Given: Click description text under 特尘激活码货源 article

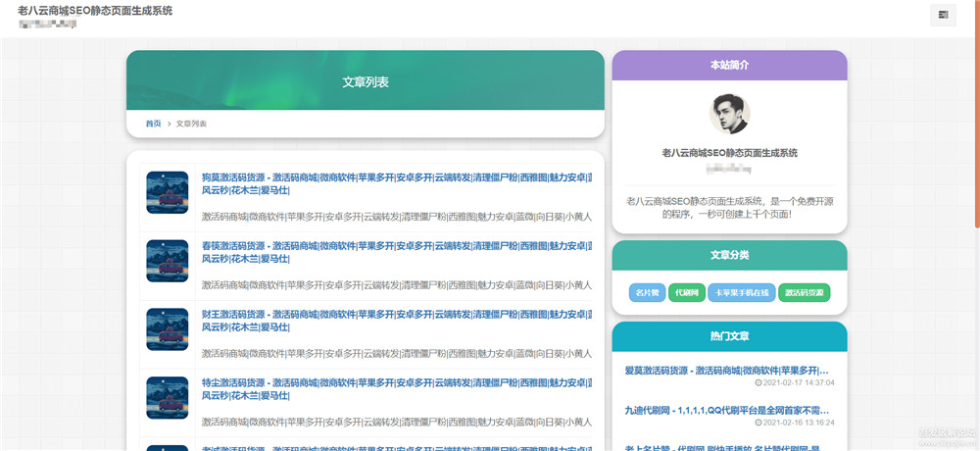Looking at the screenshot, I should [x=397, y=422].
